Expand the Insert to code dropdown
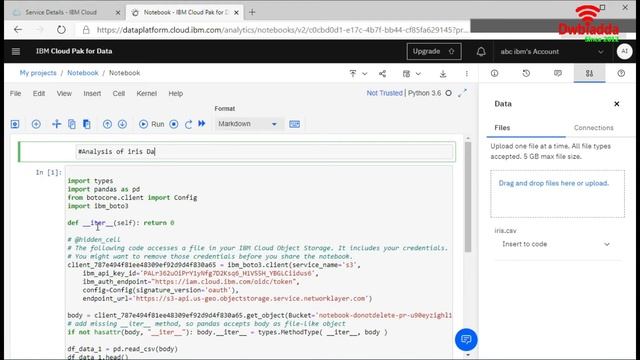640x360 pixels. click(556, 244)
